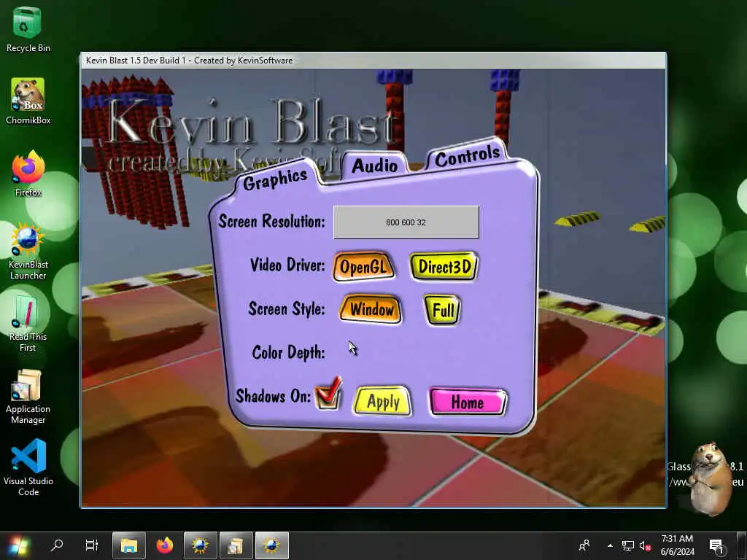This screenshot has height=560, width=747.
Task: Show hidden system tray icons
Action: click(610, 545)
